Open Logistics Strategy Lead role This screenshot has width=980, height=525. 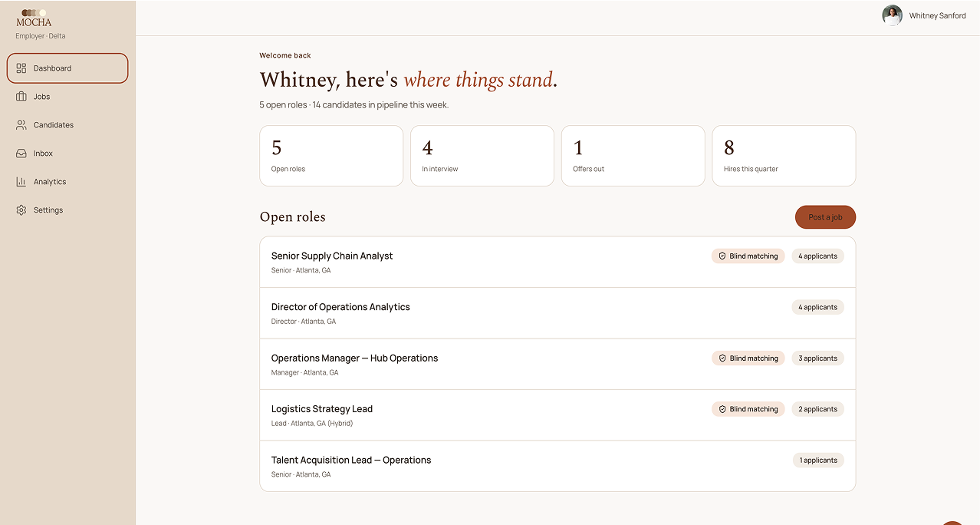click(557, 415)
